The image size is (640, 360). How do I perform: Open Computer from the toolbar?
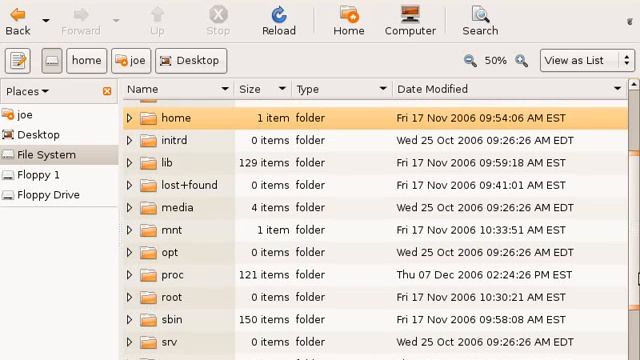click(410, 21)
